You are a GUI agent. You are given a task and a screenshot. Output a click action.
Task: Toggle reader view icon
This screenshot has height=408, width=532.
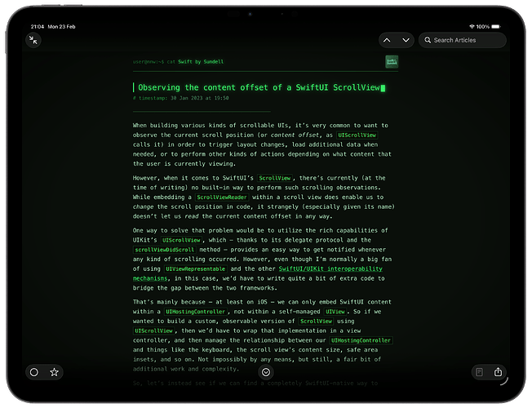[x=480, y=372]
